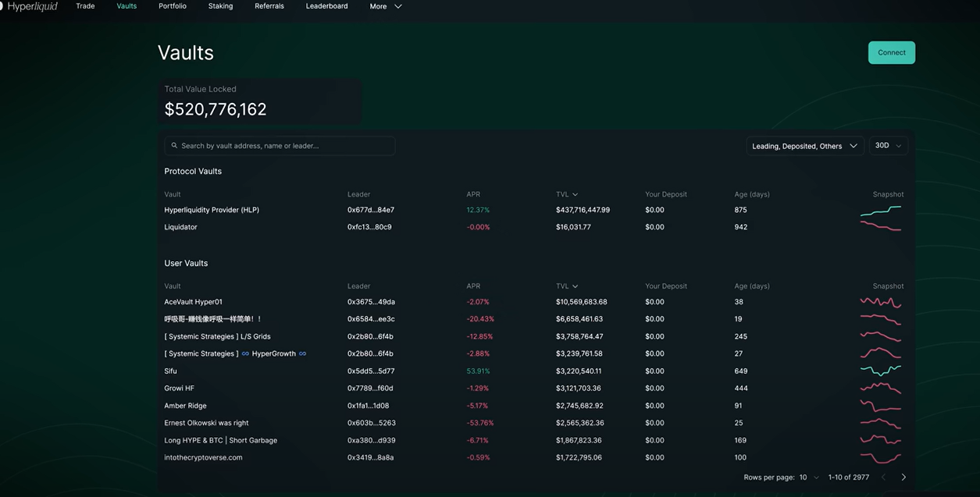Image resolution: width=980 pixels, height=497 pixels.
Task: Click TVL value $437,716,447.99
Action: click(583, 210)
